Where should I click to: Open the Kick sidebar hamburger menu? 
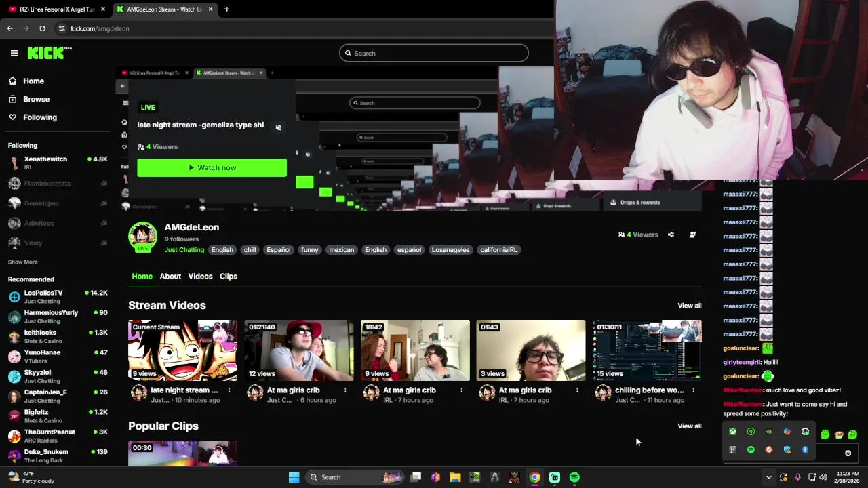click(x=14, y=53)
